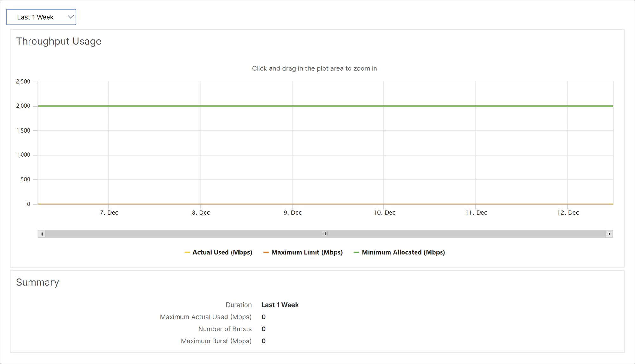Viewport: 635px width, 364px height.
Task: Click the Number of Bursts label
Action: tap(225, 329)
